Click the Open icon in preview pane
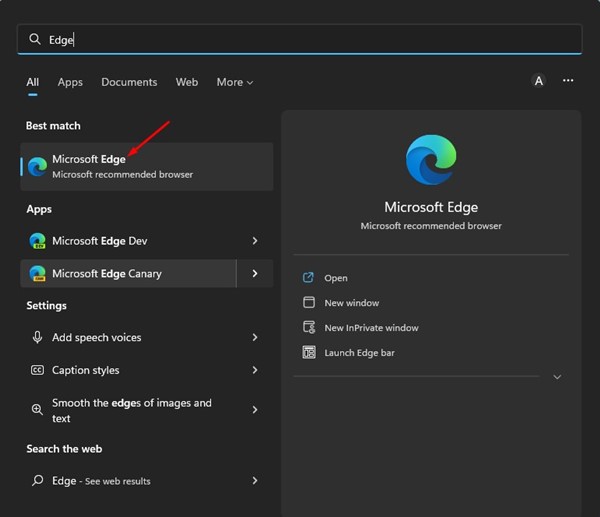This screenshot has height=517, width=600. 308,277
